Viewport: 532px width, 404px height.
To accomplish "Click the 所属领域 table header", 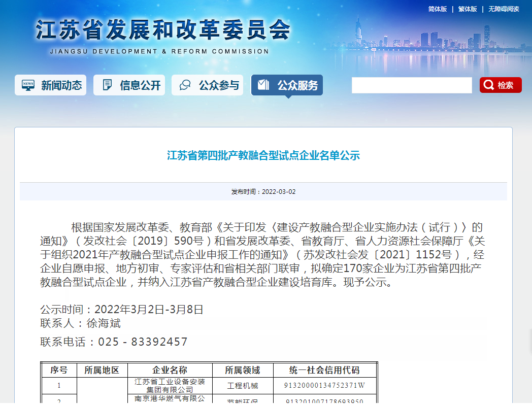I will click(x=243, y=370).
